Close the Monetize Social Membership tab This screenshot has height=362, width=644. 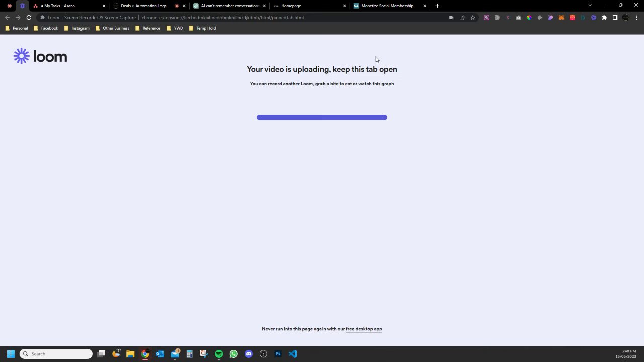click(x=425, y=6)
